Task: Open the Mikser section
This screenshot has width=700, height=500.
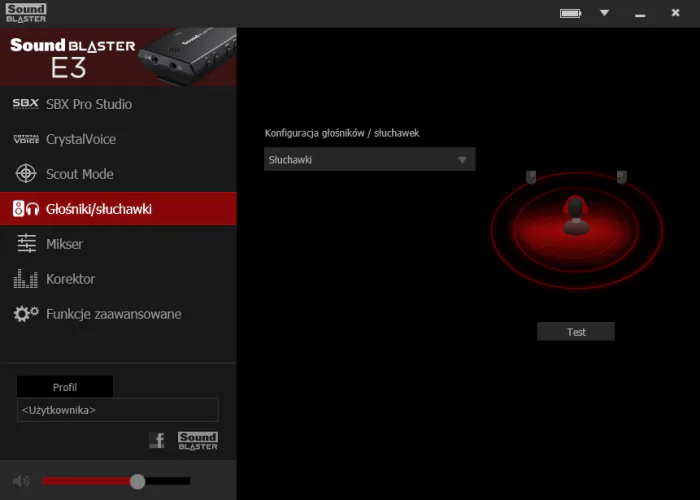Action: pos(118,244)
